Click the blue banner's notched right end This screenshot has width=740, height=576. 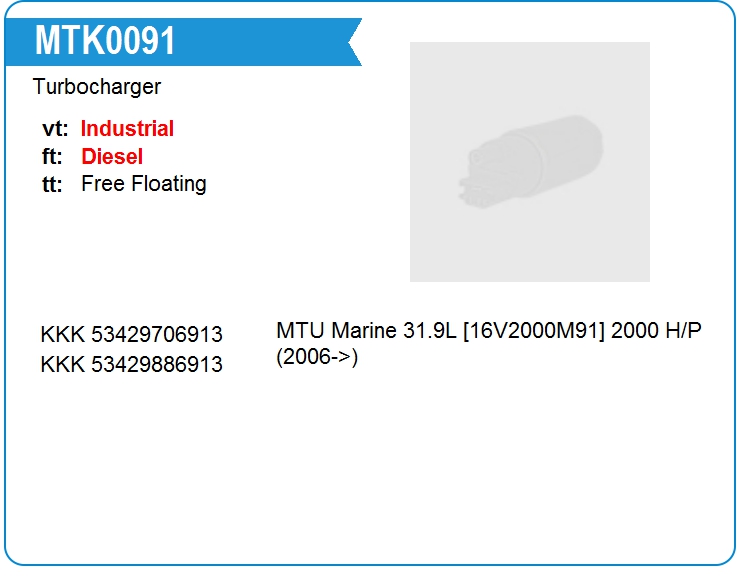point(352,42)
